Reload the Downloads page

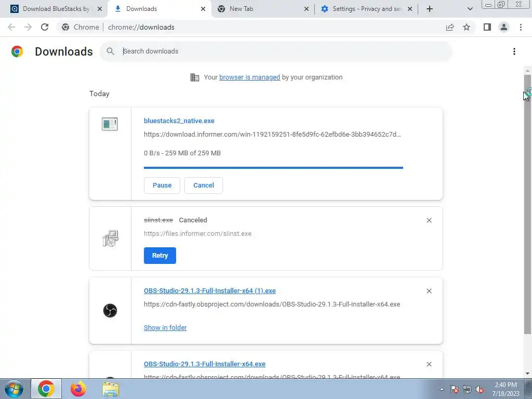[x=45, y=27]
